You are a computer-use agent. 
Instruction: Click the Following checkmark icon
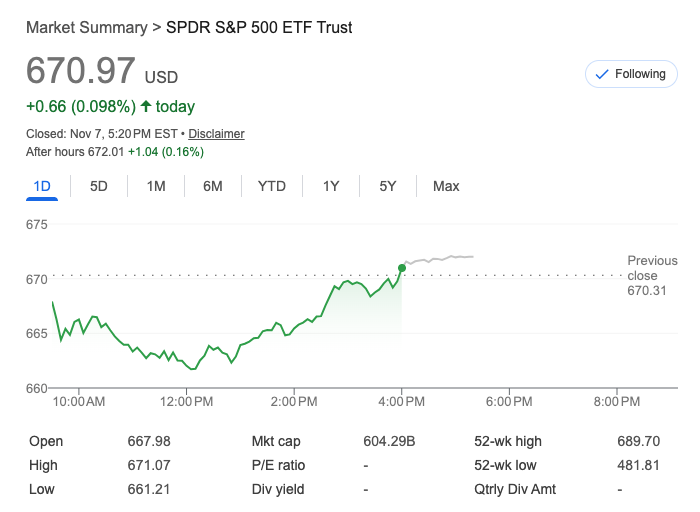pyautogui.click(x=602, y=74)
